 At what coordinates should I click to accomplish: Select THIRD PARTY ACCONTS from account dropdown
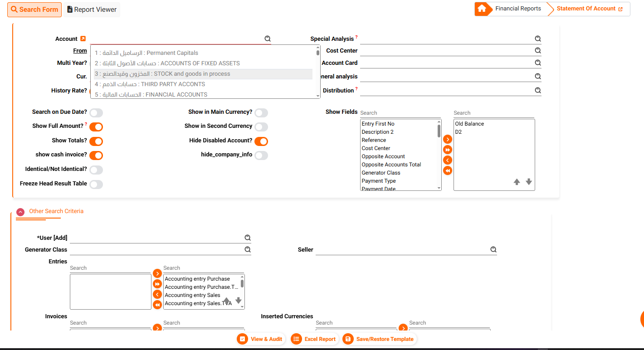(150, 84)
